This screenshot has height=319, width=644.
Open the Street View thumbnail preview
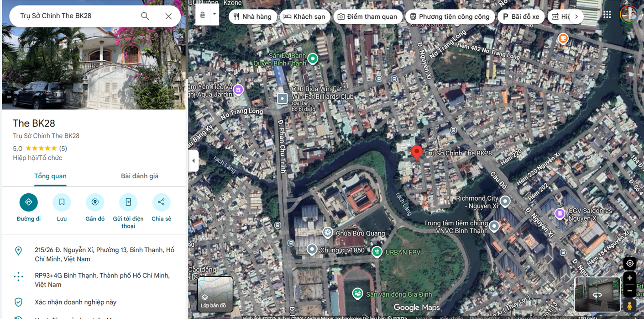[x=597, y=294]
